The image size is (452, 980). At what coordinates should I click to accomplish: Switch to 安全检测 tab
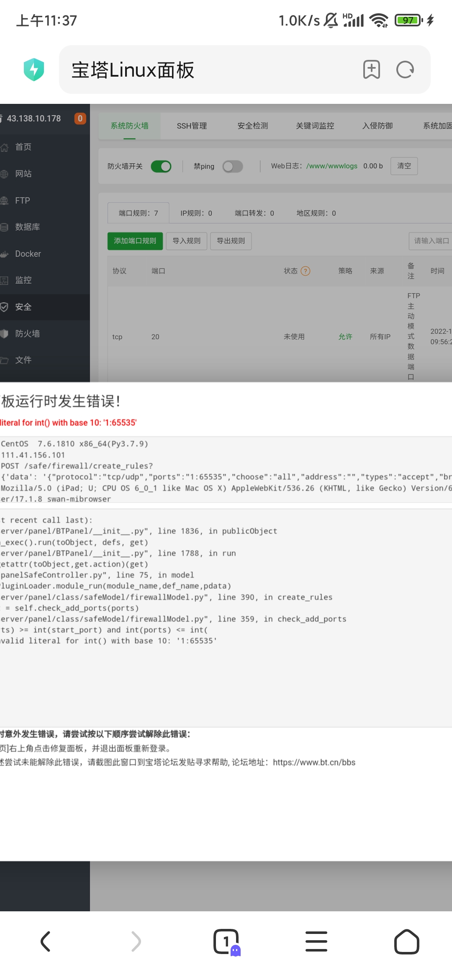252,126
